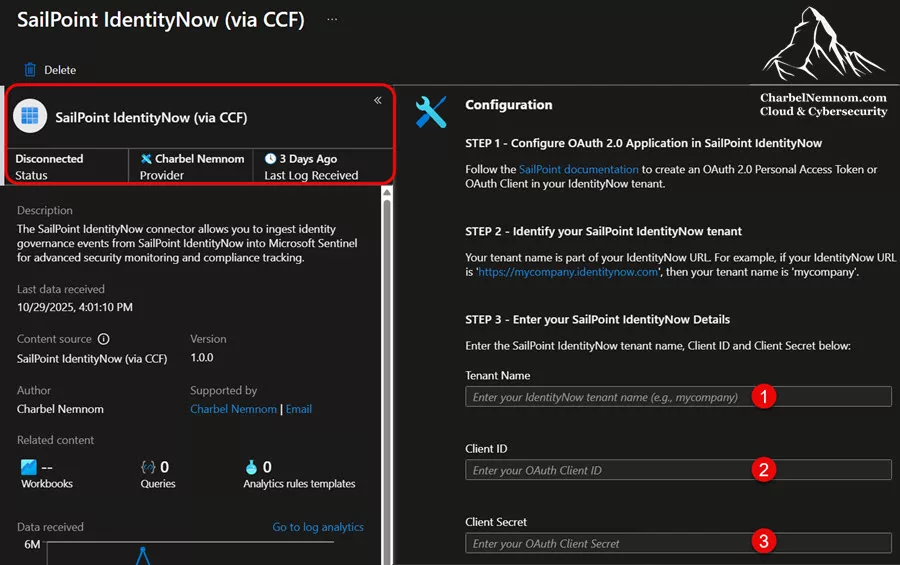Viewport: 900px width, 565px height.
Task: Click the 'STEP 3' details heading
Action: click(598, 320)
